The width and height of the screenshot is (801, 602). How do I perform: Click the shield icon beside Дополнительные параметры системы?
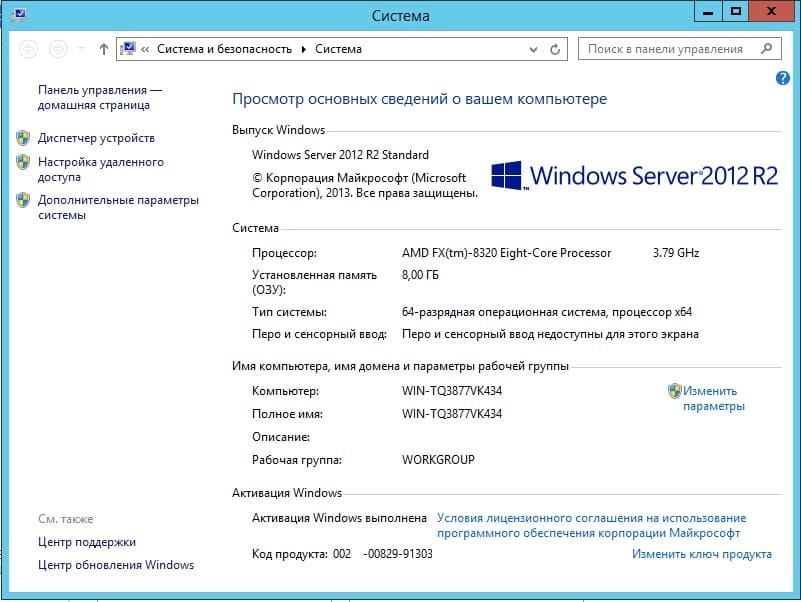23,200
